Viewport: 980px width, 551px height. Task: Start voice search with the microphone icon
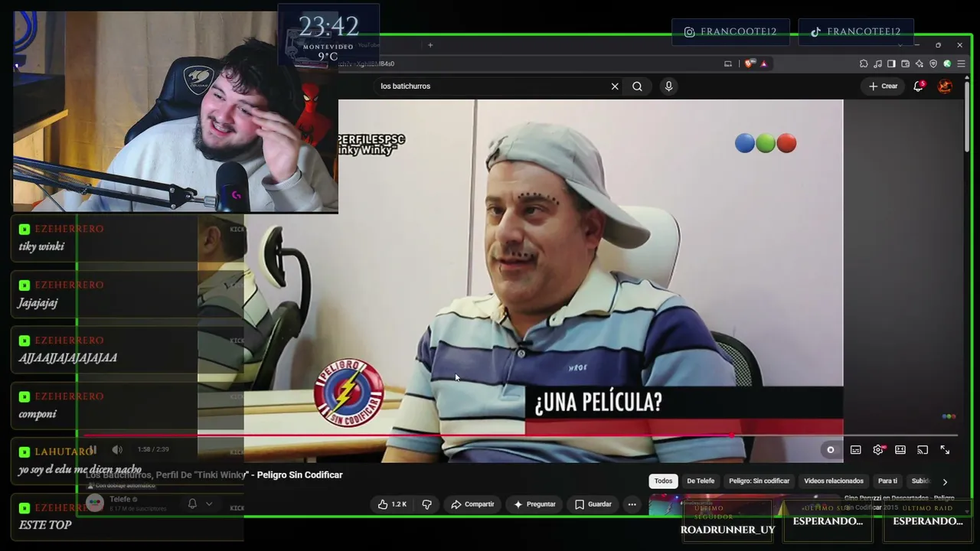[x=668, y=86]
